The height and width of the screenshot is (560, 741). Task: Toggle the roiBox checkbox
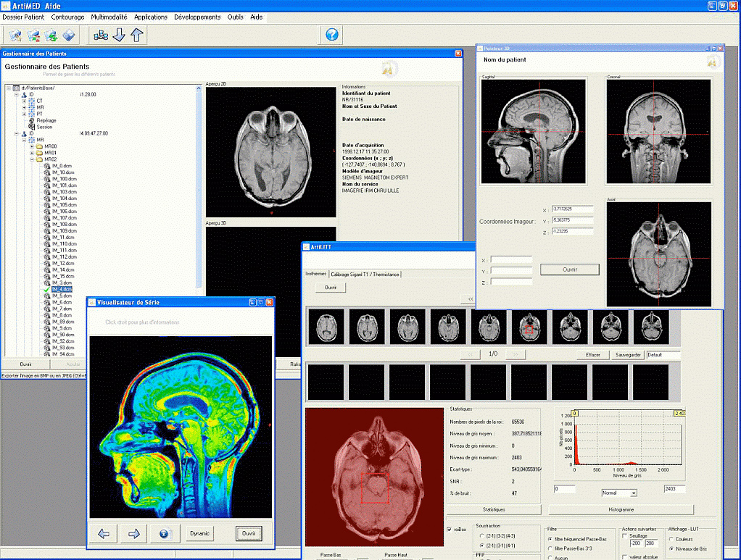[449, 530]
